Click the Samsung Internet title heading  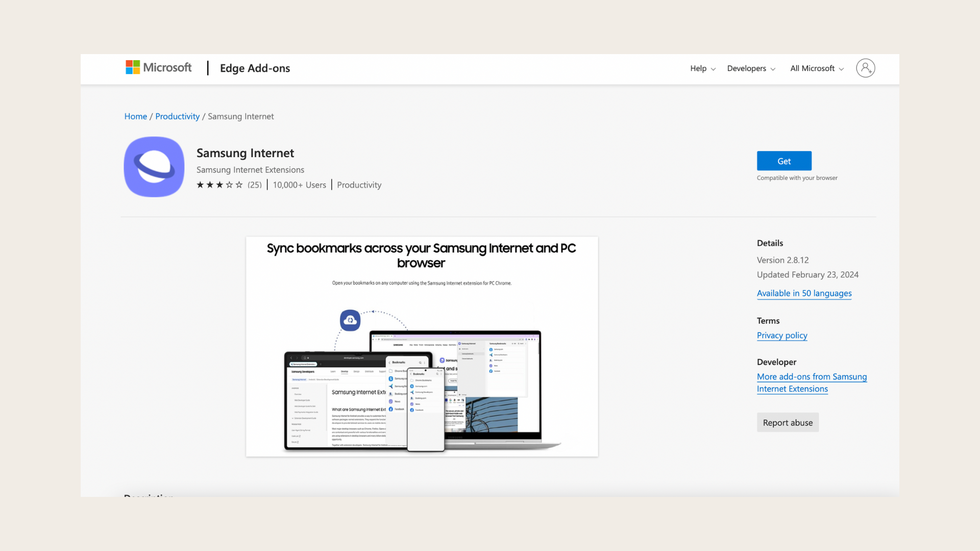(x=245, y=153)
